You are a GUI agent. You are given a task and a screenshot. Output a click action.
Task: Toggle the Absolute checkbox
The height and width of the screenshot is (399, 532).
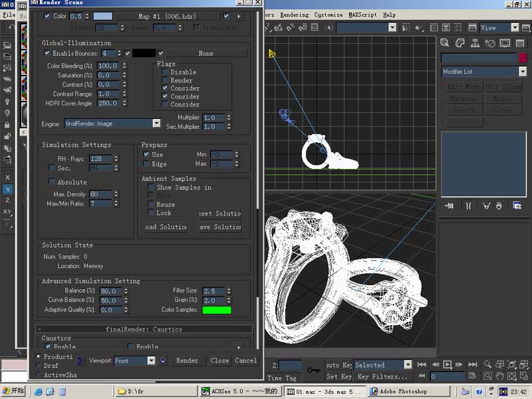pos(53,182)
